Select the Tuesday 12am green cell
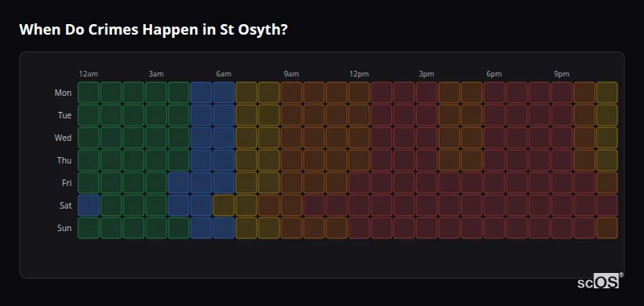This screenshot has height=306, width=644. tap(89, 115)
